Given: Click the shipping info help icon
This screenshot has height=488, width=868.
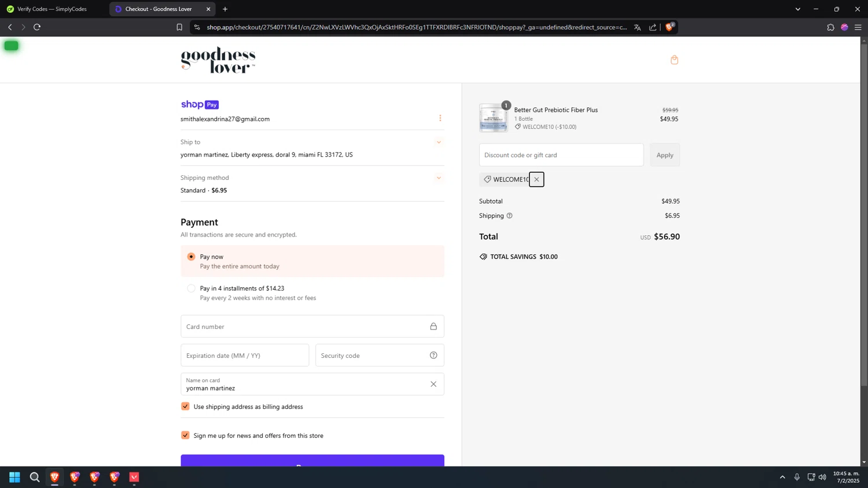Looking at the screenshot, I should (509, 216).
